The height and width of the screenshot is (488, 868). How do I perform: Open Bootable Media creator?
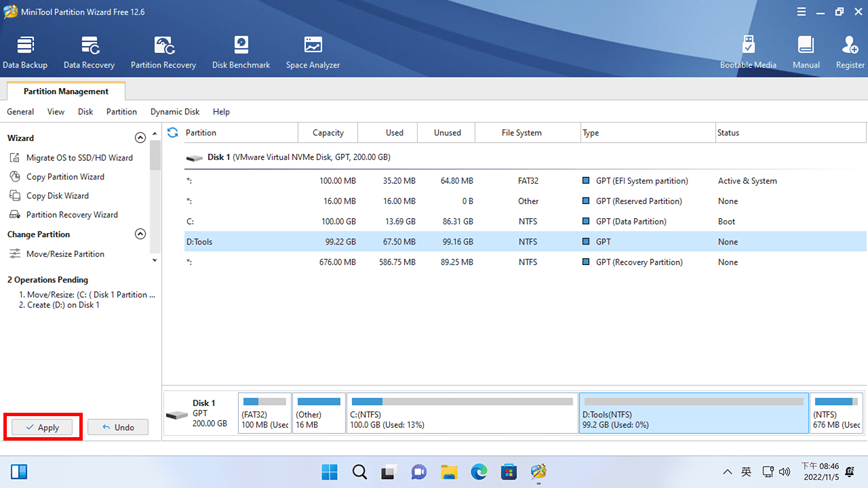[748, 51]
